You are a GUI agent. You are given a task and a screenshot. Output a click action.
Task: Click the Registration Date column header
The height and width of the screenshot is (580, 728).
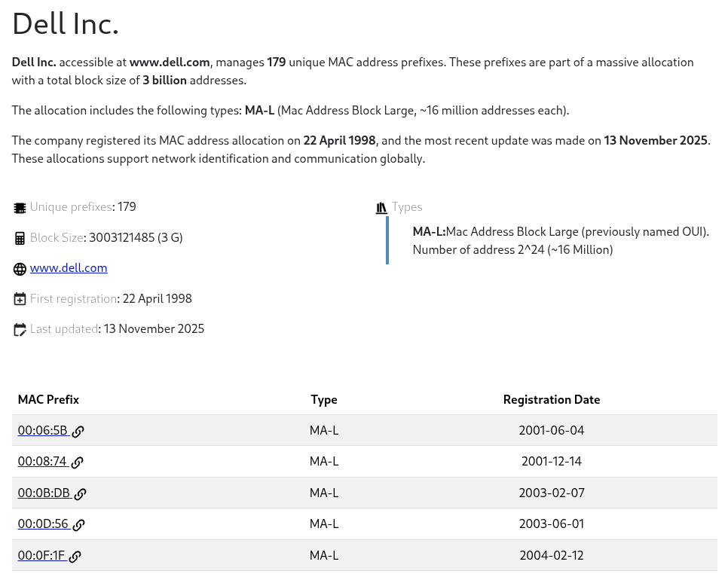pyautogui.click(x=552, y=399)
